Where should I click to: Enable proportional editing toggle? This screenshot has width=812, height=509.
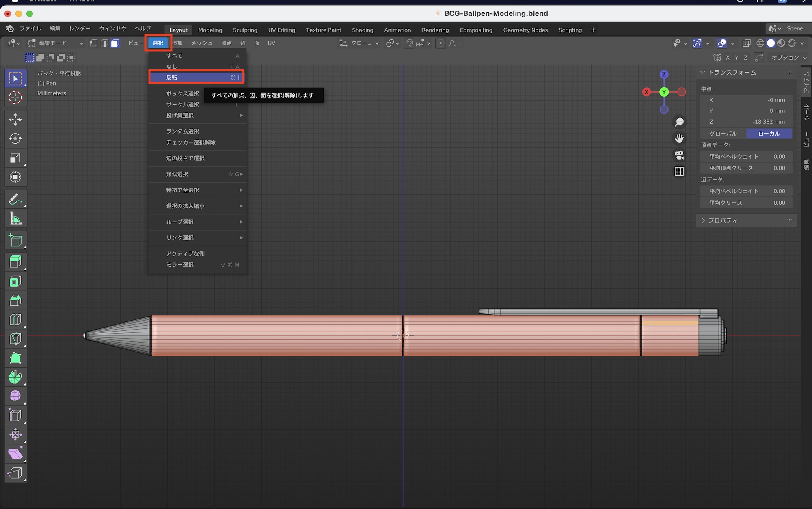coord(441,43)
